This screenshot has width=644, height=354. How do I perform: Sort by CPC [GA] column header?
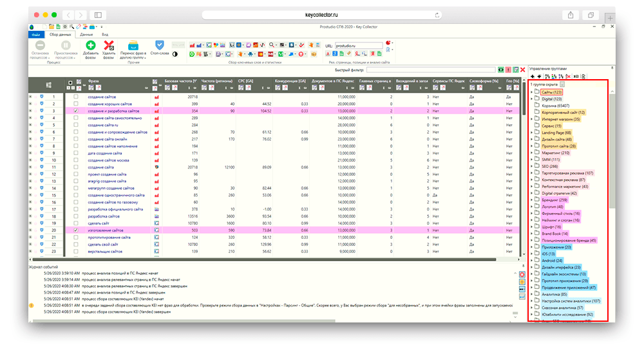(245, 81)
